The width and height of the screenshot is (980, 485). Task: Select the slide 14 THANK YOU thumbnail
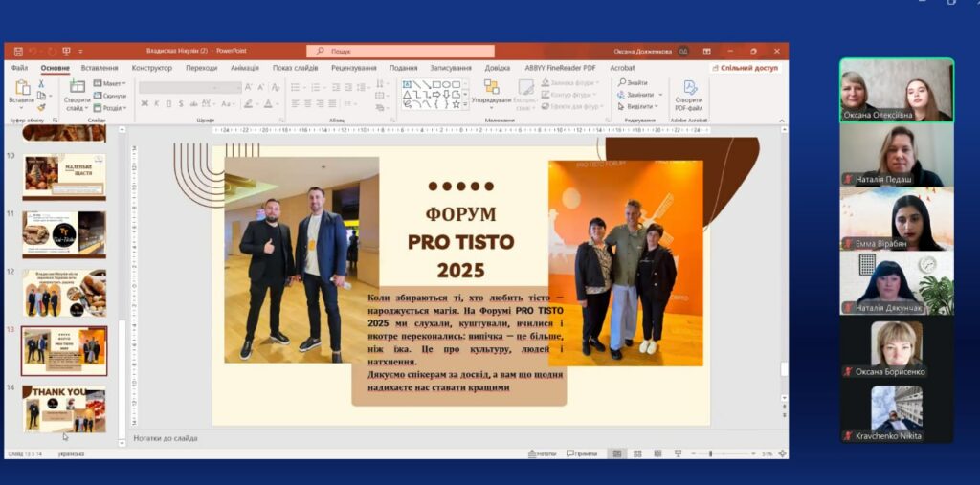pos(64,408)
